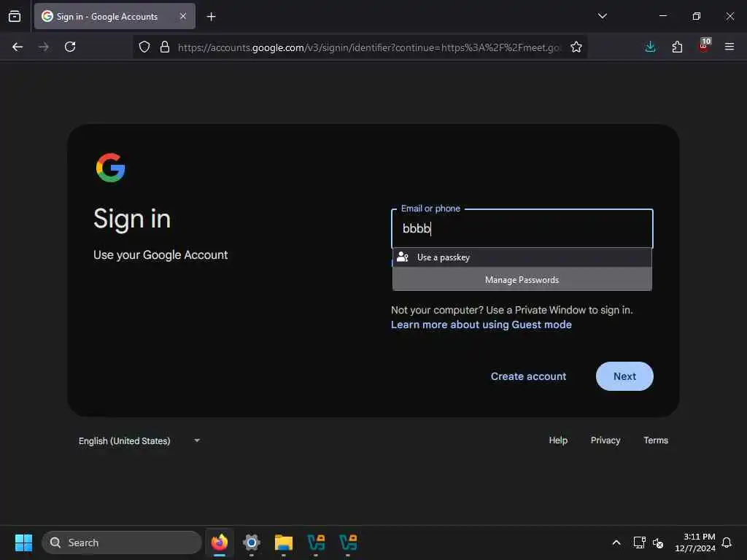Show hidden system tray icons
The height and width of the screenshot is (560, 747).
(x=616, y=542)
